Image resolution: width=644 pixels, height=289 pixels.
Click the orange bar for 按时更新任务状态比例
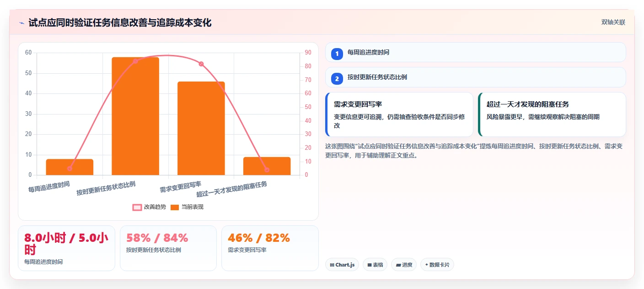click(x=135, y=116)
